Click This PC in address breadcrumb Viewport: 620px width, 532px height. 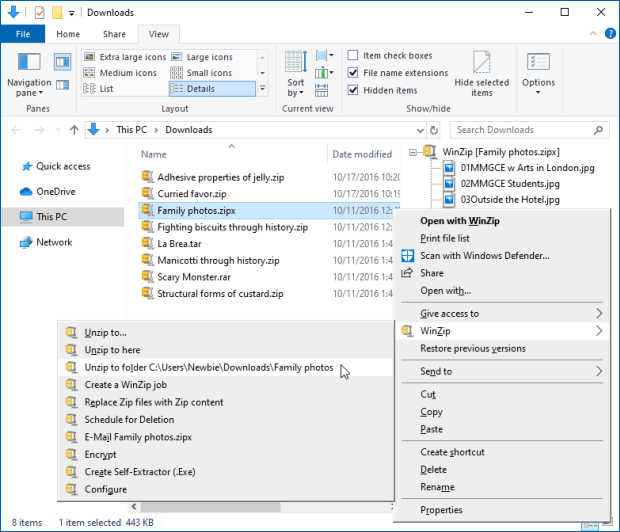(x=132, y=130)
